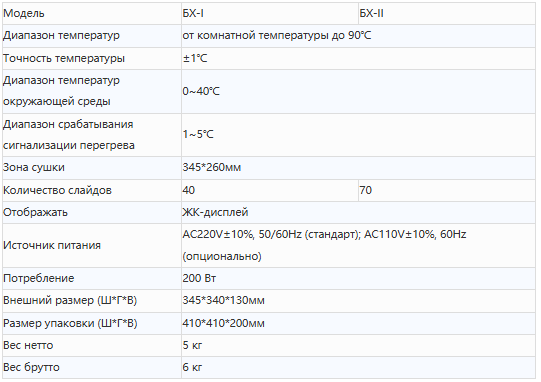Click the 'Зона сушки' label
This screenshot has height=382, width=541.
pos(34,167)
